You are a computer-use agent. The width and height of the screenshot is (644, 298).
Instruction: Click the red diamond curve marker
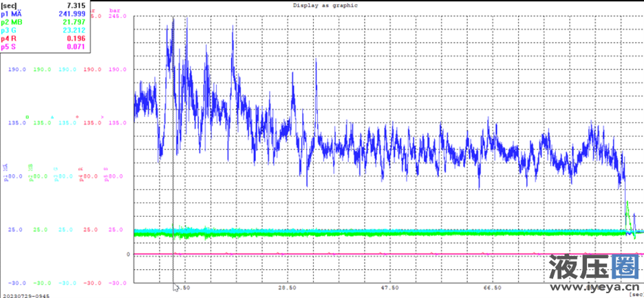(77, 117)
